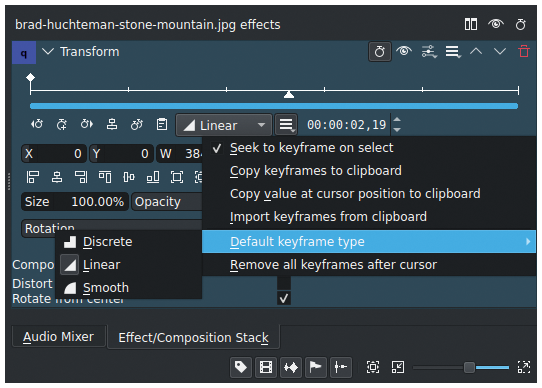Click the 00:00:02,19 timecode field

[x=347, y=125]
